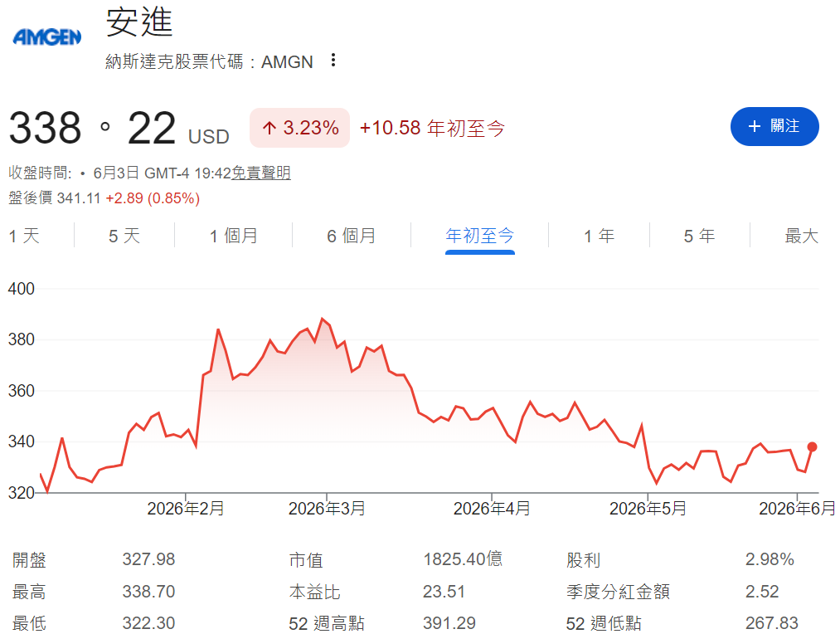Viewport: 840px width, 634px height.
Task: Open the 免責聲明 disclaimer link
Action: point(261,173)
